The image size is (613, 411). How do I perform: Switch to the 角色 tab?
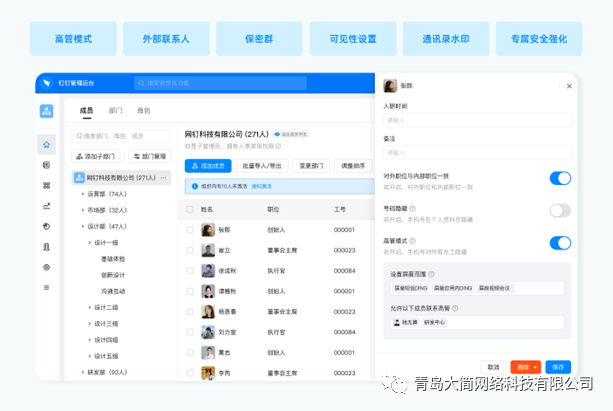coord(143,111)
